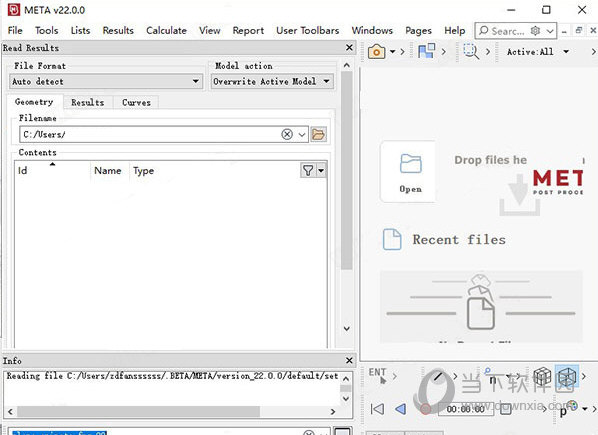The height and width of the screenshot is (435, 598).
Task: Click the Read Results vertical scrollbar
Action: click(x=347, y=170)
